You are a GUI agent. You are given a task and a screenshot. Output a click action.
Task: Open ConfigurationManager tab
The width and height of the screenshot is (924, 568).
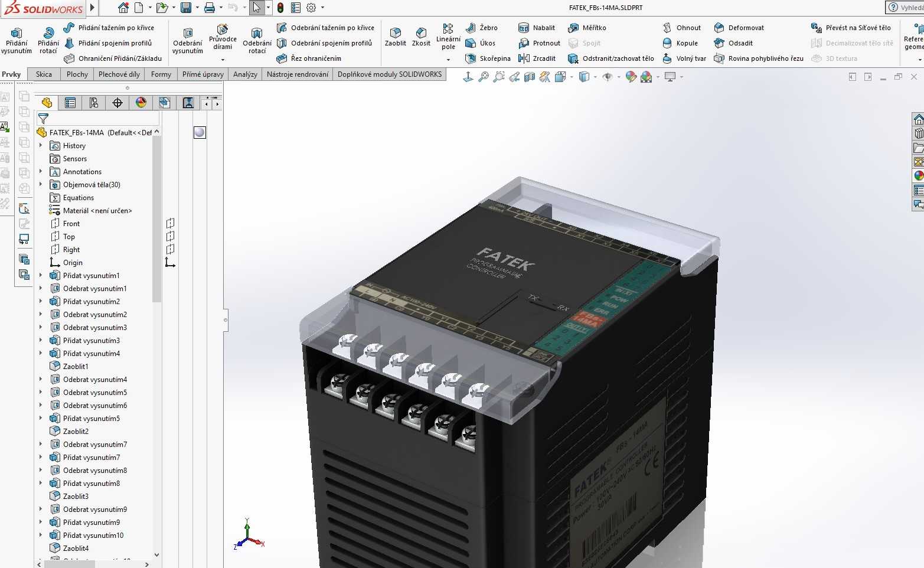pos(94,103)
